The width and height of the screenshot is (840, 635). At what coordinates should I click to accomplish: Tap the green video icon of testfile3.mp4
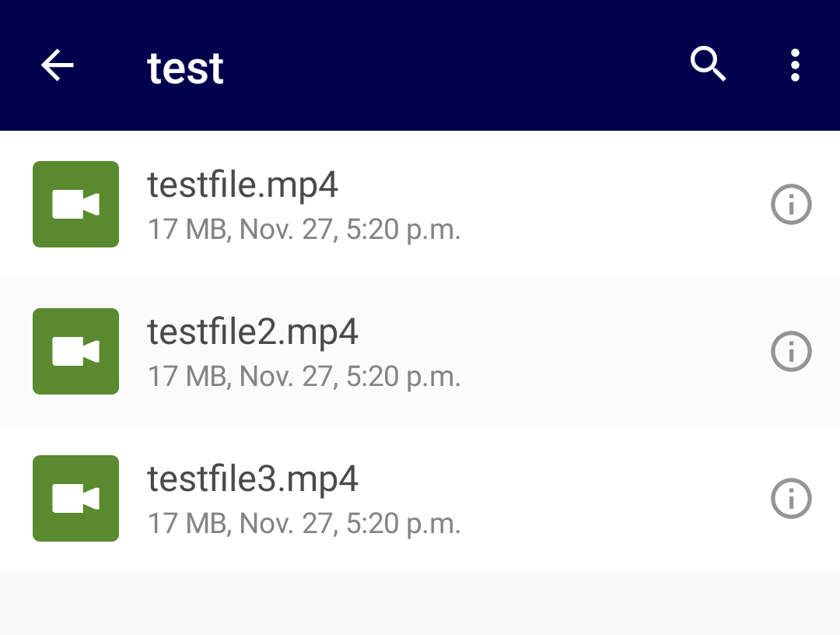pyautogui.click(x=75, y=498)
